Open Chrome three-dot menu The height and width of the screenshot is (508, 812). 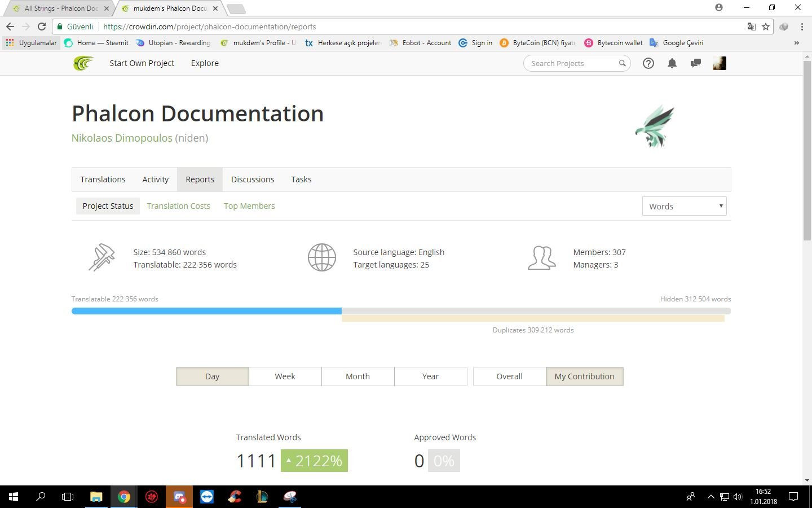[801, 27]
